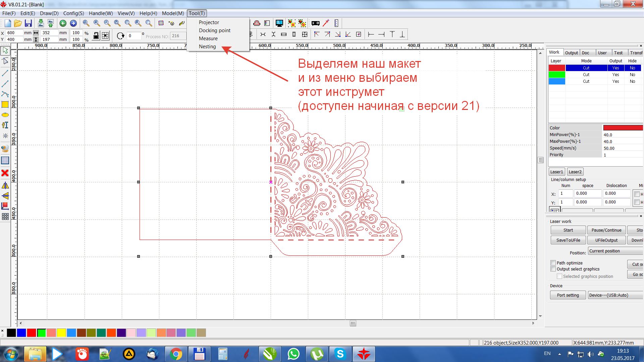This screenshot has width=644, height=362.
Task: Check the Selected graphics position box
Action: click(x=559, y=276)
